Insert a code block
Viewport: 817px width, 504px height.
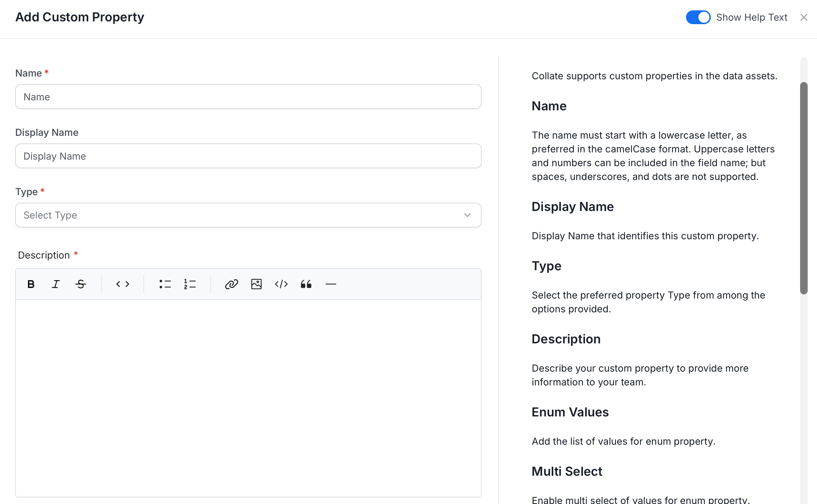[281, 284]
